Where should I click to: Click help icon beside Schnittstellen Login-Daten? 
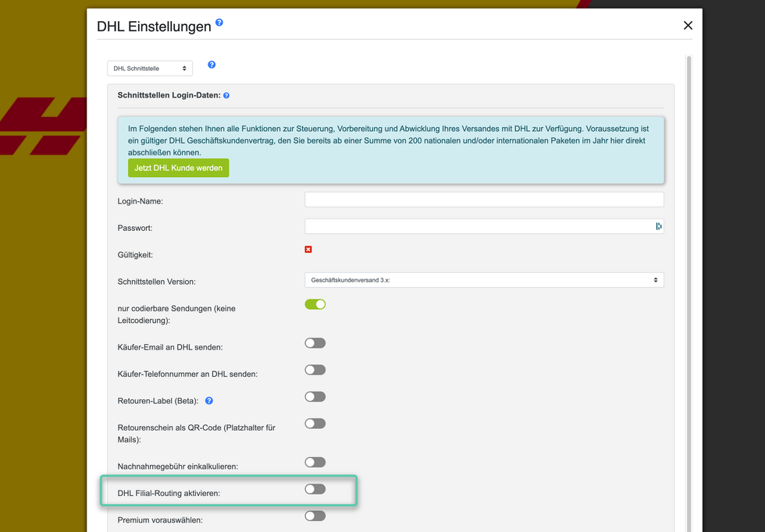tap(226, 96)
